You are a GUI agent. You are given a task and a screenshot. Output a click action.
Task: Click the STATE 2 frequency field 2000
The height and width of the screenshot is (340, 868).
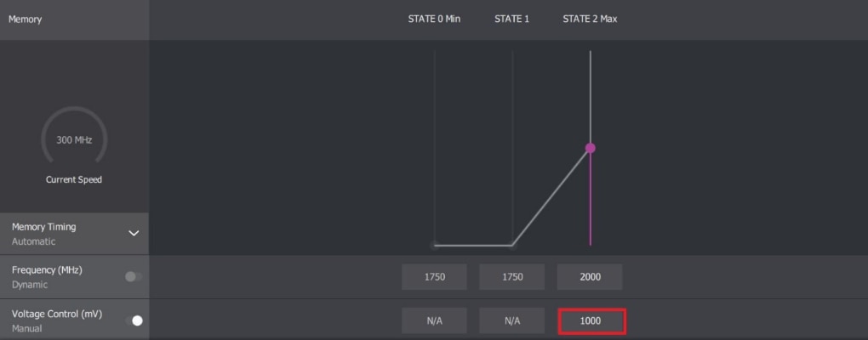590,277
